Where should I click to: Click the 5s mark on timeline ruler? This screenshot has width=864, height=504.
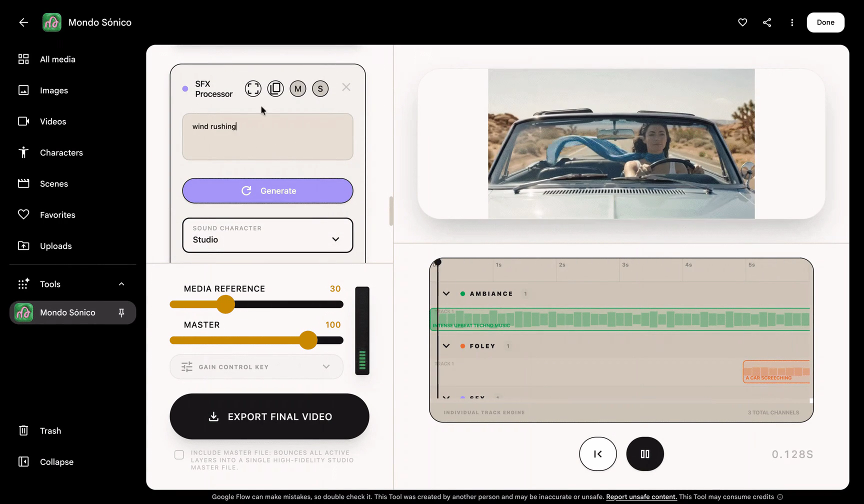pyautogui.click(x=751, y=264)
